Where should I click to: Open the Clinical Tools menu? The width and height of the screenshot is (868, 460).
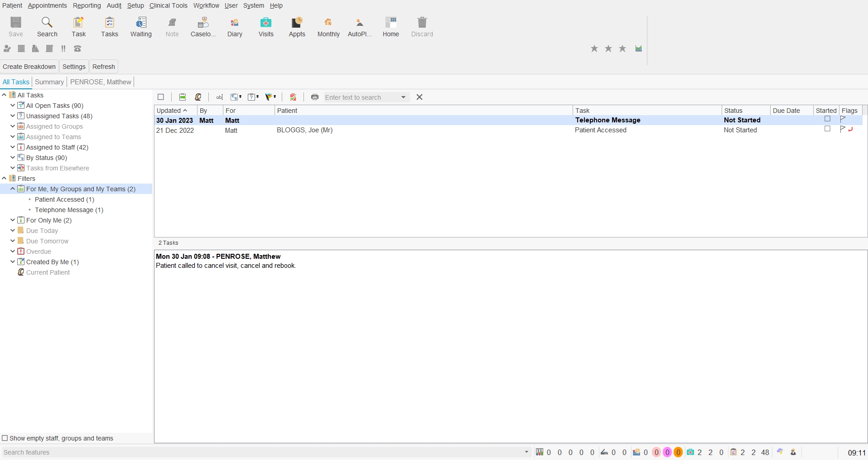[168, 5]
